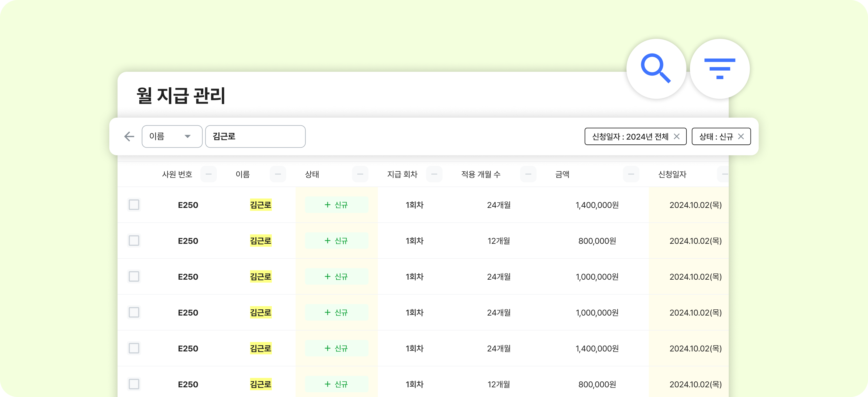Click the minus icon beside 금액 column header
Viewport: 868px width, 397px height.
coord(631,174)
